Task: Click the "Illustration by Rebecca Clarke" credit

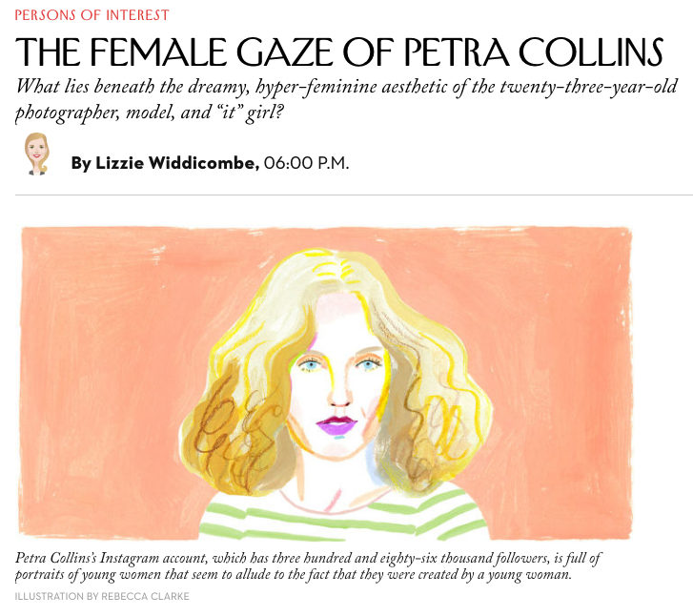Action: click(x=102, y=596)
